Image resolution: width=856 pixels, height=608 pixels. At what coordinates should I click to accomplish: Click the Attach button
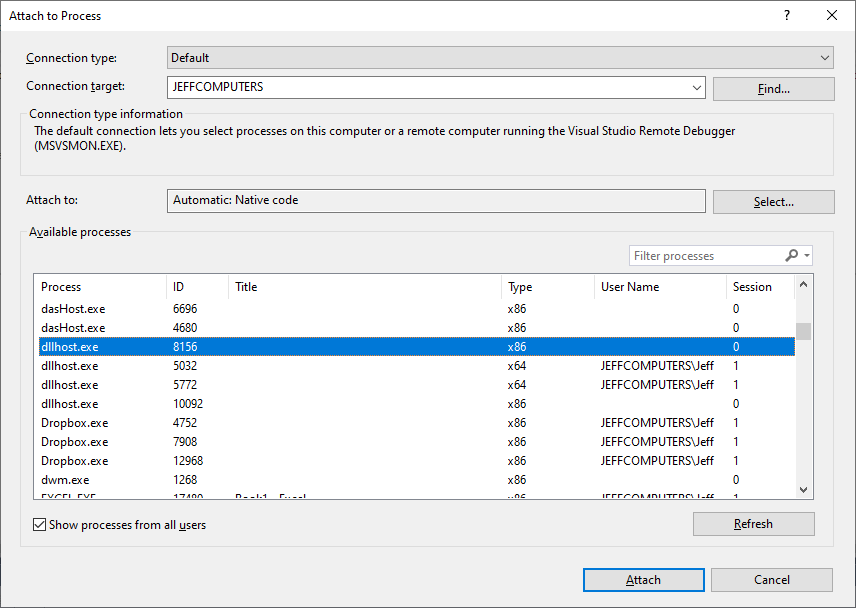(x=643, y=580)
